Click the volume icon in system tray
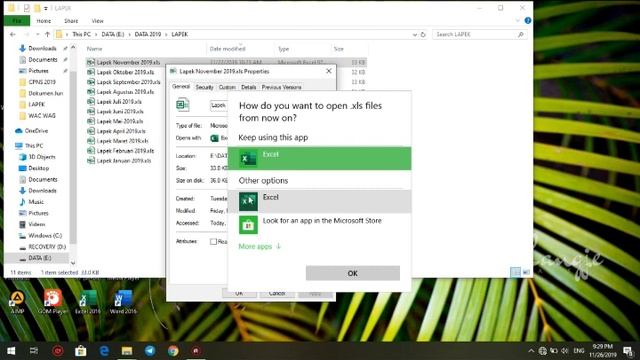The width and height of the screenshot is (640, 360). point(565,351)
